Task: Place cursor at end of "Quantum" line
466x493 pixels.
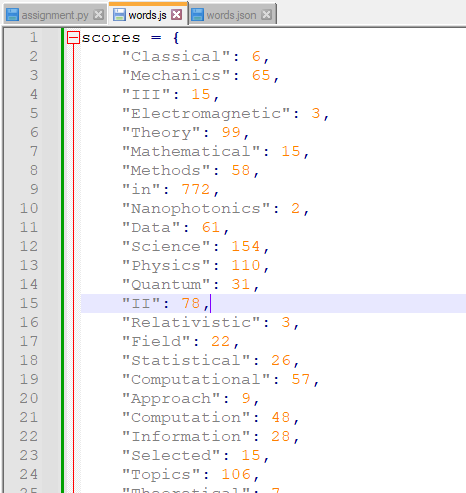Action: click(x=260, y=284)
